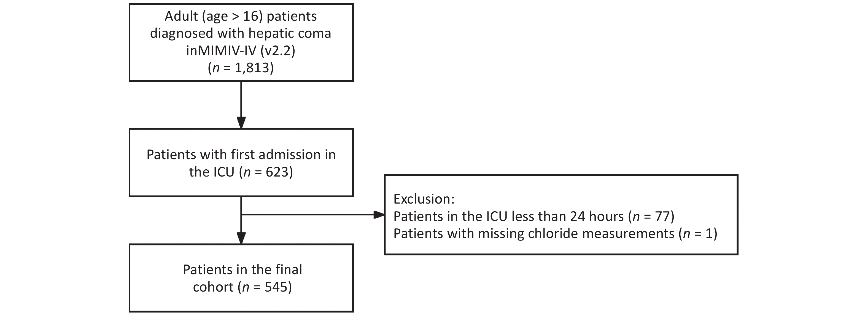Click the 'diagnosed with hepatic coma' line
868x315 pixels.
(241, 33)
